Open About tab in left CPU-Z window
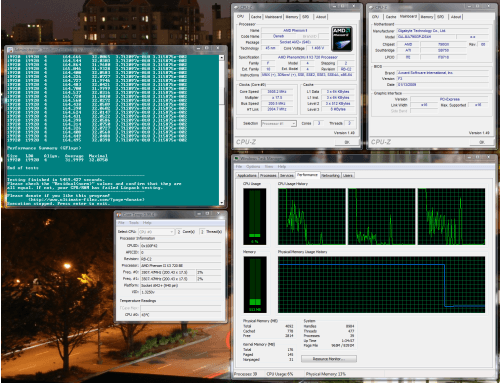500x383 pixels. coord(321,17)
